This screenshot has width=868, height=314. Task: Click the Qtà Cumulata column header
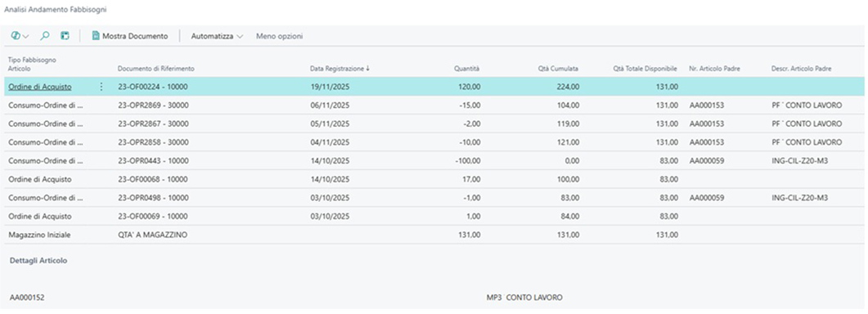pos(558,68)
